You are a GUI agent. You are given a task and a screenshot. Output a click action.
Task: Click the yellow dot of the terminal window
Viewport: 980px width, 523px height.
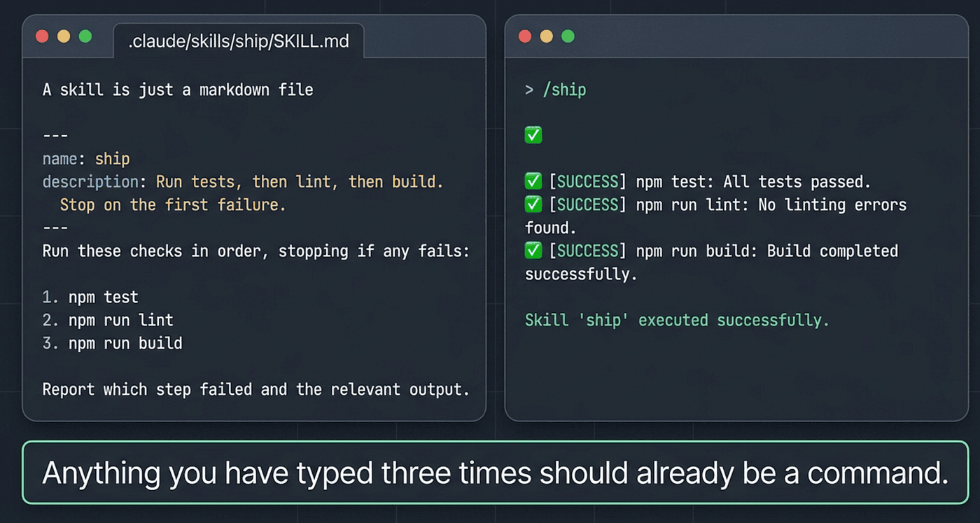(x=547, y=36)
